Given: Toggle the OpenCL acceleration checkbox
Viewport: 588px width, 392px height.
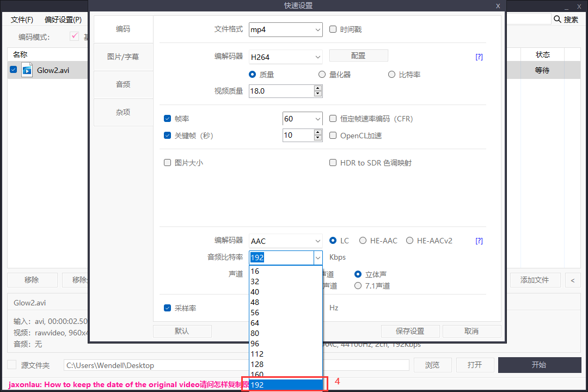Looking at the screenshot, I should coord(333,136).
